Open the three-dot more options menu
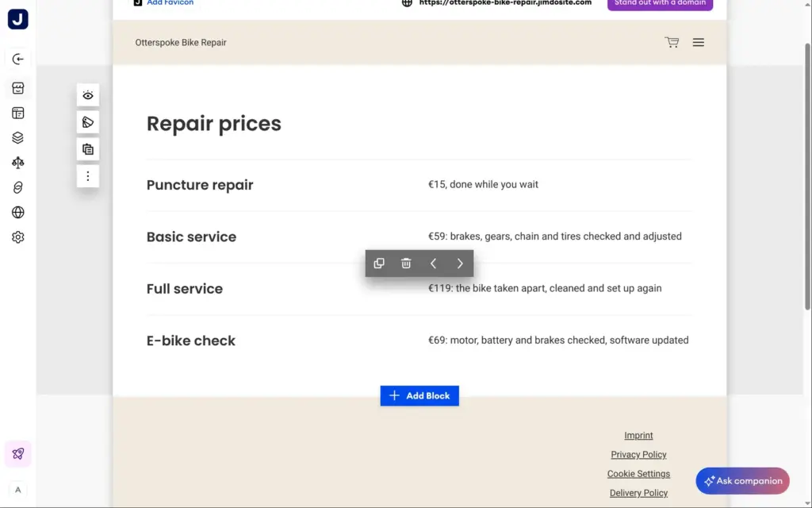Viewport: 812px width, 508px height. [x=88, y=176]
